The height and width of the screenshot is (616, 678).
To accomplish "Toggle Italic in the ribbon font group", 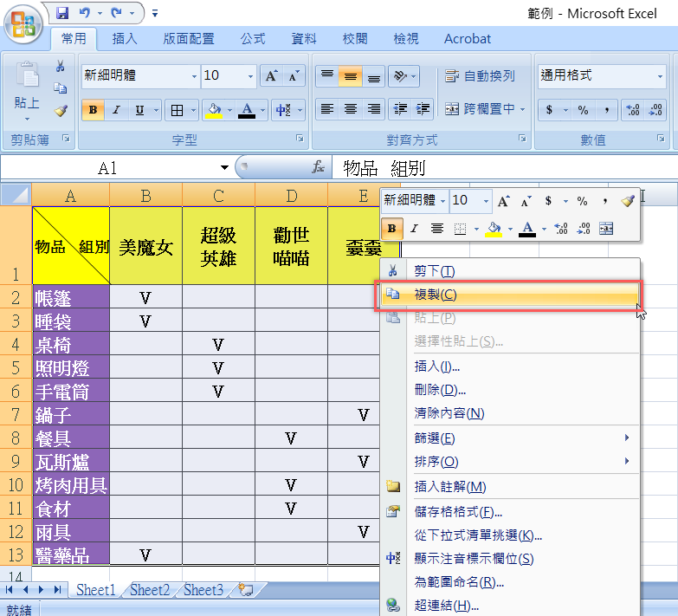I will [115, 110].
